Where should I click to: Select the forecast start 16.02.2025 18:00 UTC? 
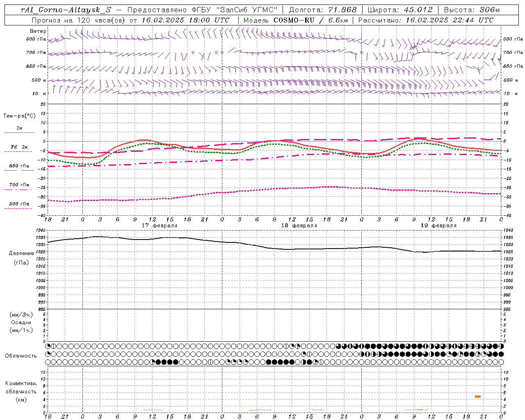click(185, 20)
